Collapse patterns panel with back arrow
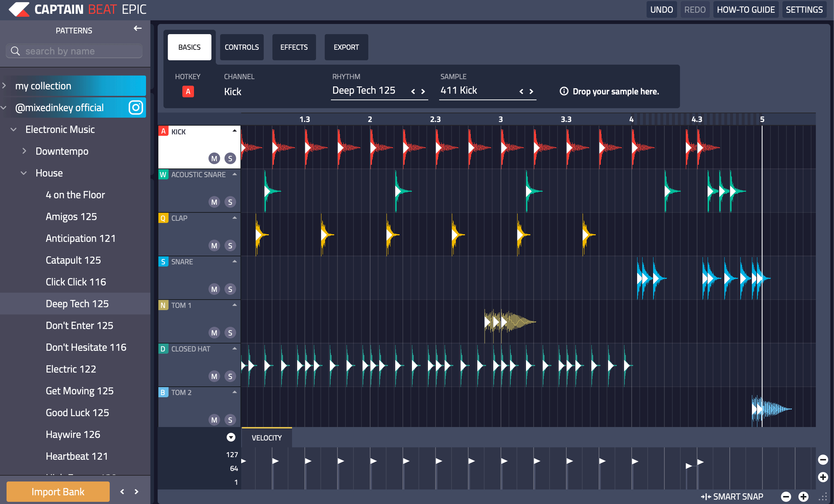 pos(137,28)
